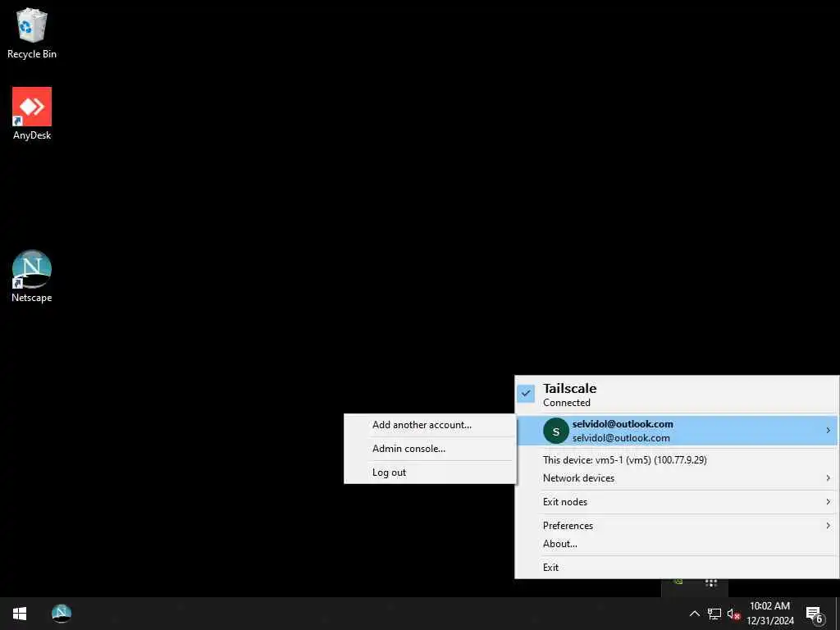Screen dimensions: 840x630
Task: Open the Recycle Bin desktop icon
Action: point(32,33)
